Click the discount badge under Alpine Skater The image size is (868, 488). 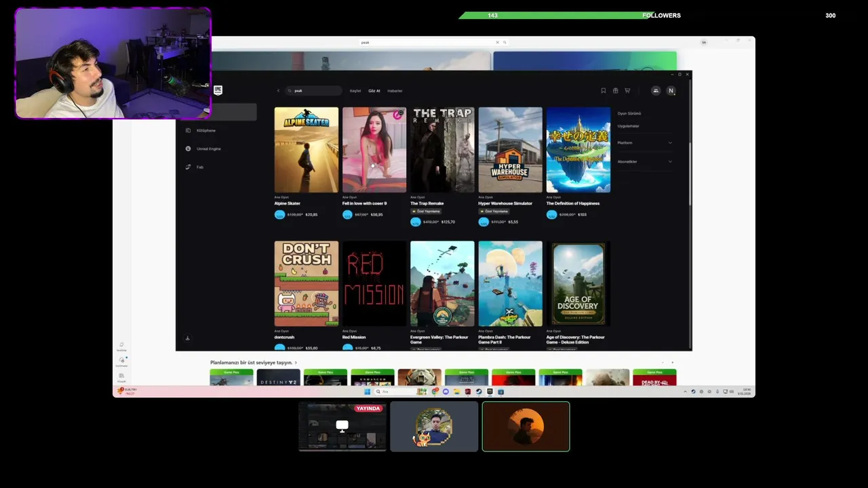pos(279,214)
